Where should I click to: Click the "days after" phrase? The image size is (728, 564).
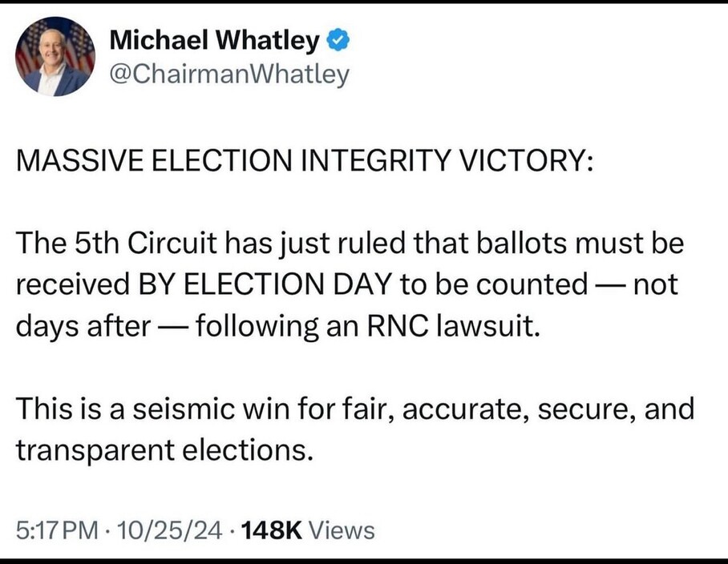tap(75, 327)
